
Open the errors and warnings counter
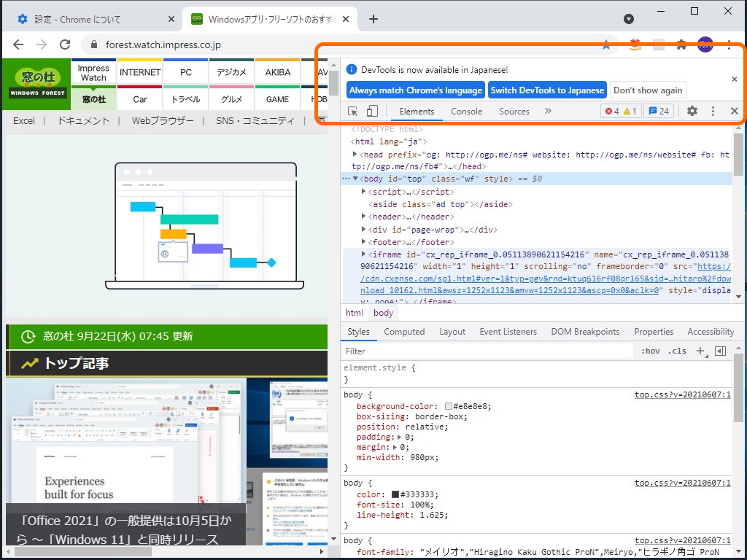click(620, 111)
